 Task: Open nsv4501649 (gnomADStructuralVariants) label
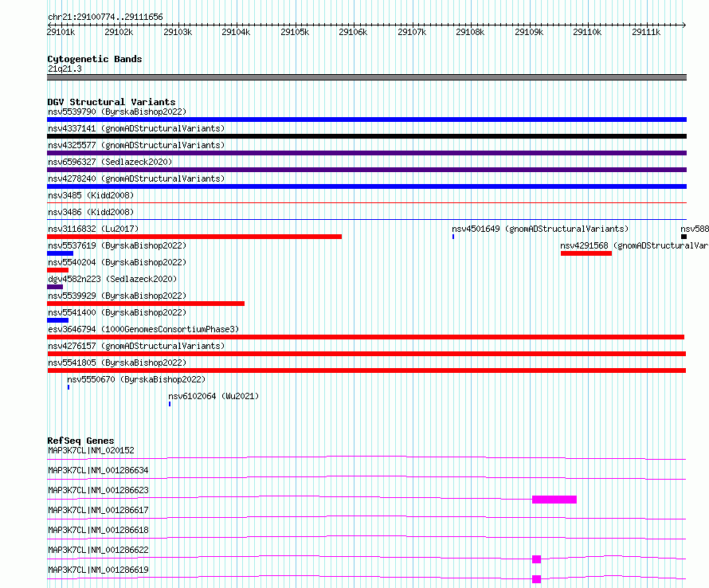pyautogui.click(x=540, y=229)
